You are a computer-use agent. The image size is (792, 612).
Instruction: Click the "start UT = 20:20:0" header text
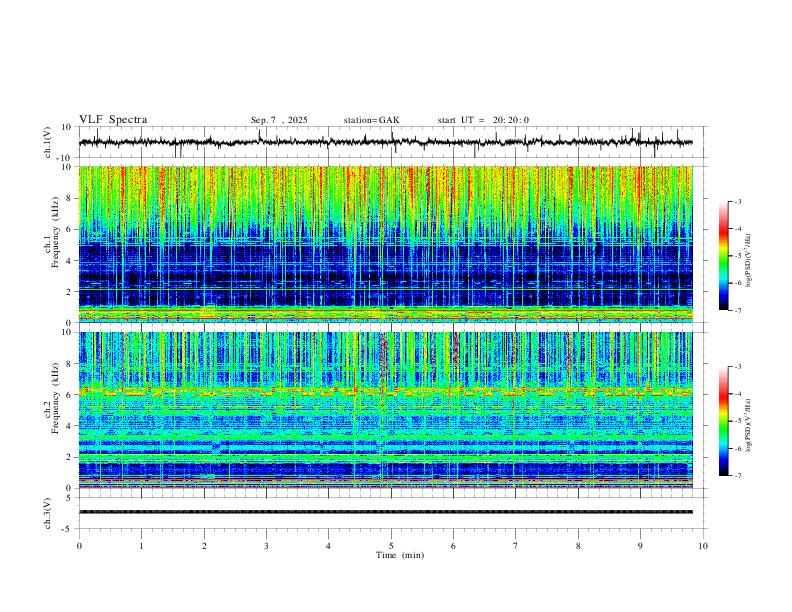pos(483,120)
